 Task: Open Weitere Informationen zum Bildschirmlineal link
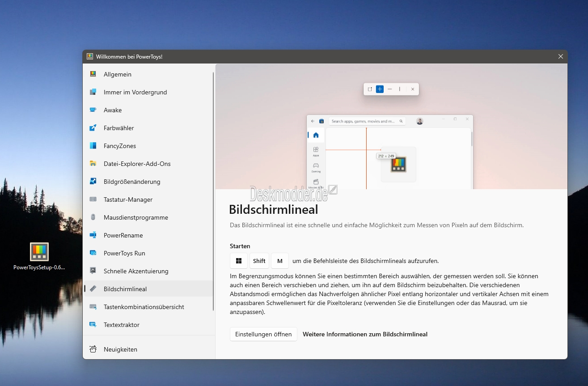365,334
